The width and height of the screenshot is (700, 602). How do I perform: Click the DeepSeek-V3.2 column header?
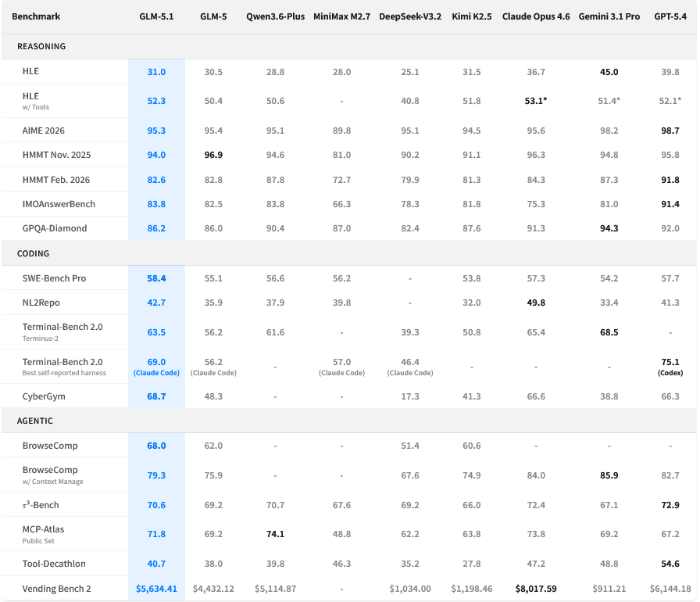(x=410, y=16)
